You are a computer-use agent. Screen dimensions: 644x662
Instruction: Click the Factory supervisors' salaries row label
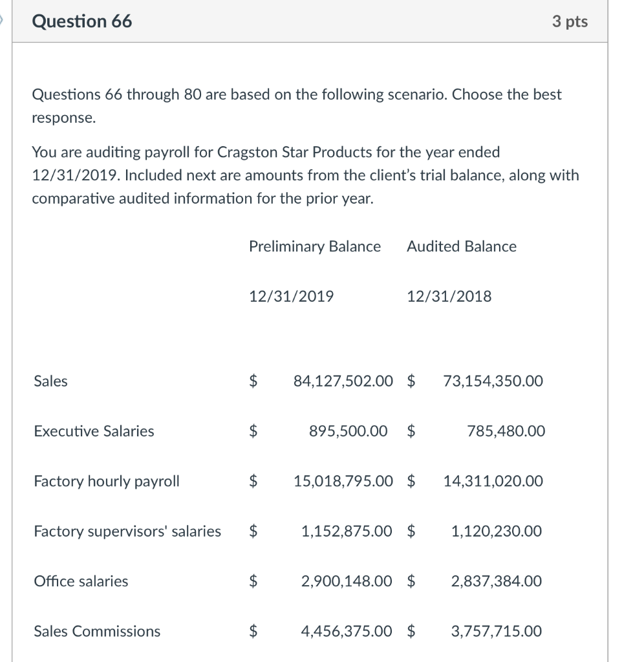[x=127, y=531]
